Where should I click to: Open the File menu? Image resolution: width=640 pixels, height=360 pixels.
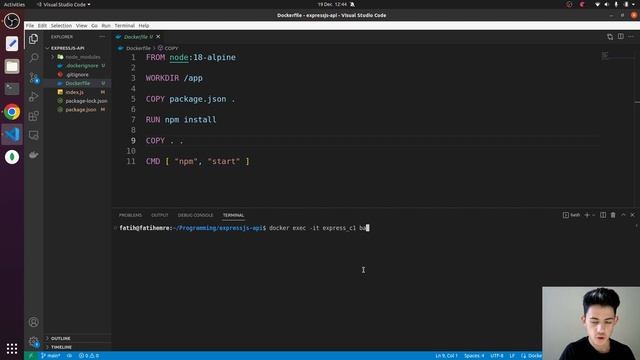pos(30,25)
